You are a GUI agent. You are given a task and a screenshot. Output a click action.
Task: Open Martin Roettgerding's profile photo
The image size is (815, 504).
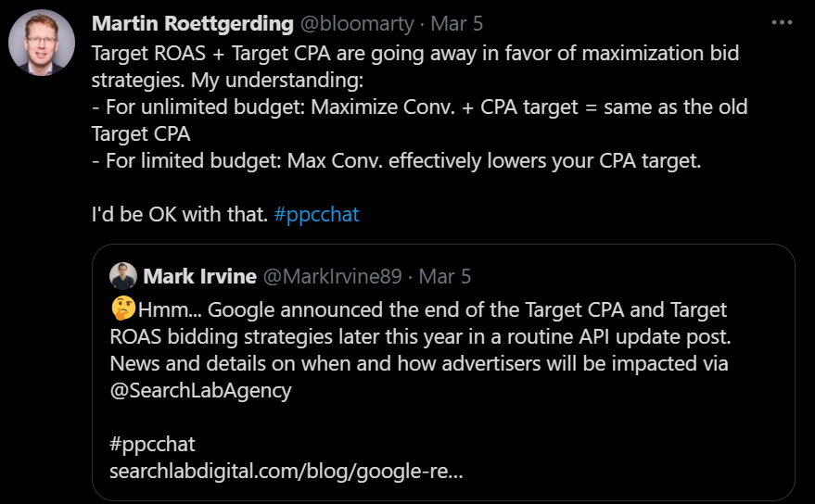coord(42,43)
